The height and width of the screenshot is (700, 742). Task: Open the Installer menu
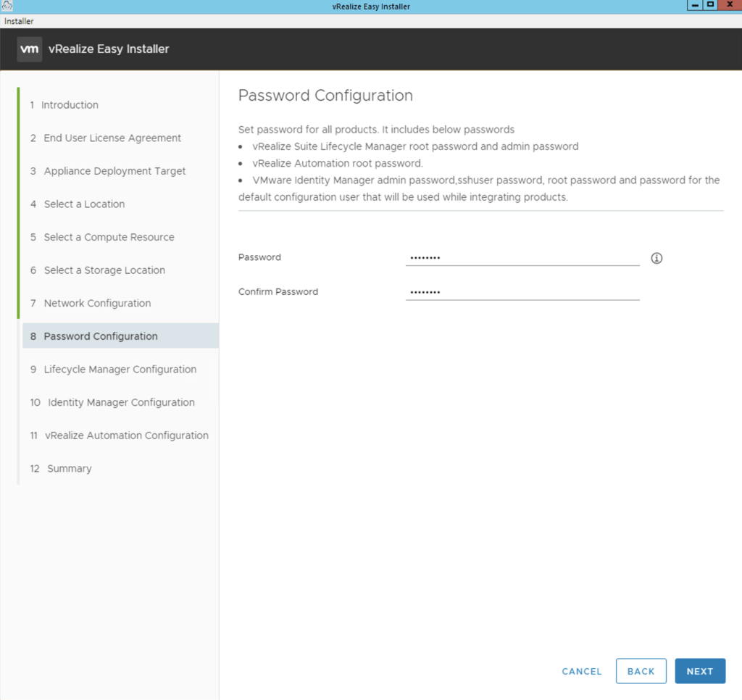click(x=19, y=21)
